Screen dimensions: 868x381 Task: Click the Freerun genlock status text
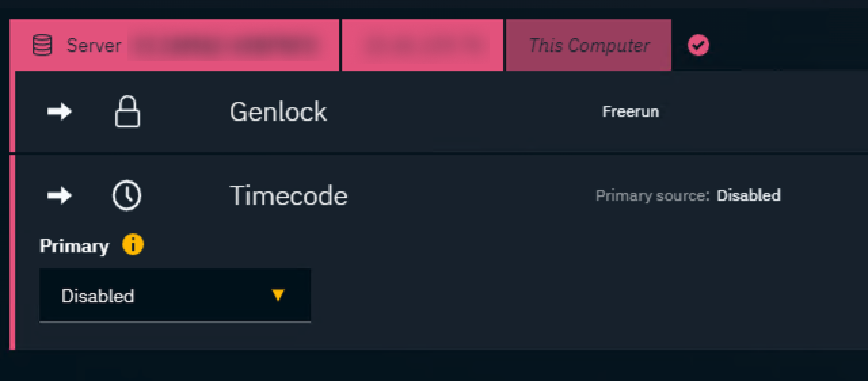pos(630,112)
